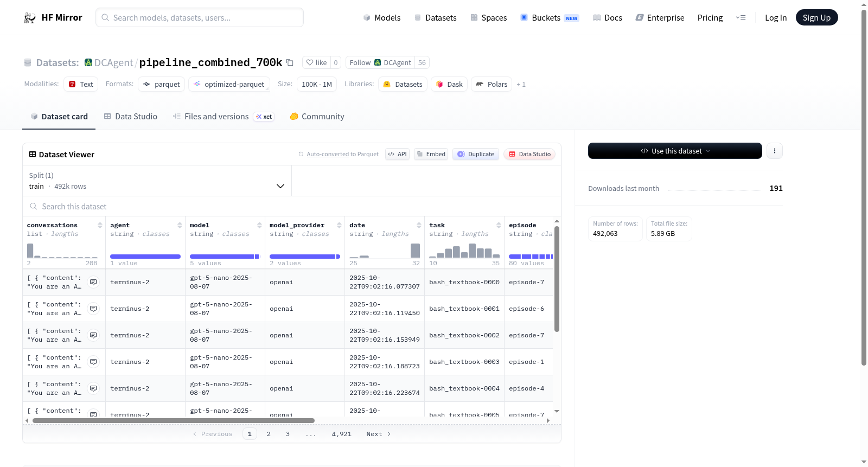Image resolution: width=868 pixels, height=467 pixels.
Task: Click the task lengths histogram
Action: coord(464,251)
